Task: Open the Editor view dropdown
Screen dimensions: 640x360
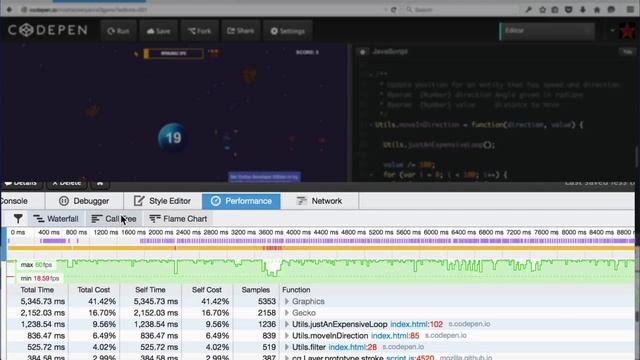Action: 547,31
